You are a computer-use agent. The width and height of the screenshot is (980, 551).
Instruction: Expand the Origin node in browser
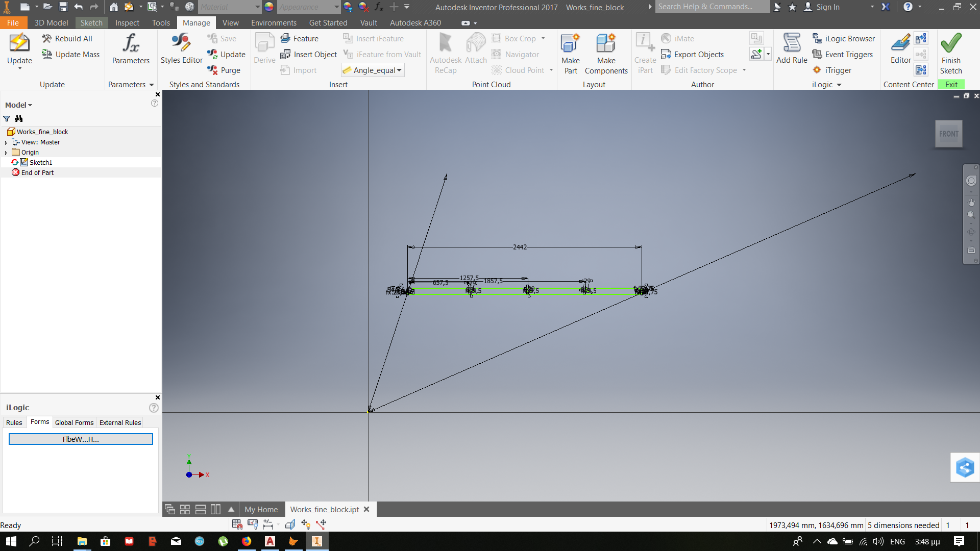coord(6,152)
